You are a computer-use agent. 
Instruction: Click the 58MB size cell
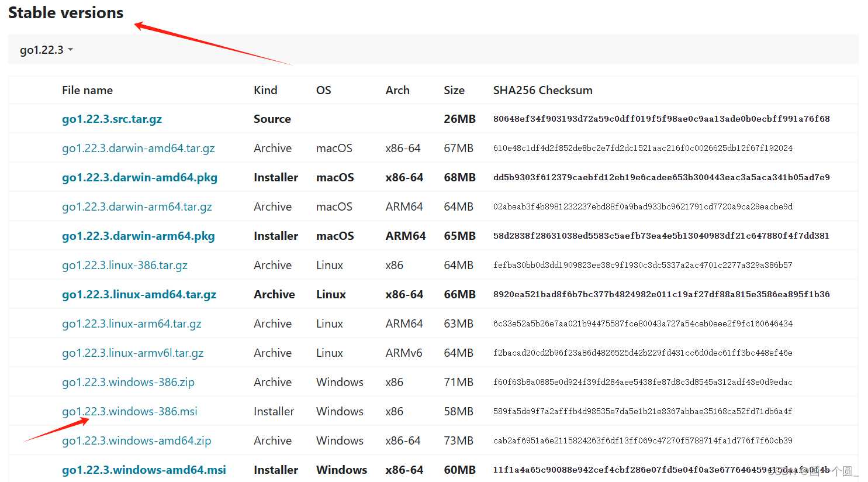pos(458,411)
